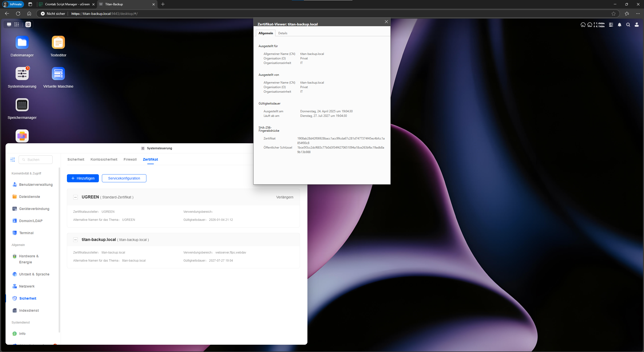This screenshot has height=352, width=644.
Task: Click the Systemsteuerung sidebar scrollbar
Action: [59, 250]
